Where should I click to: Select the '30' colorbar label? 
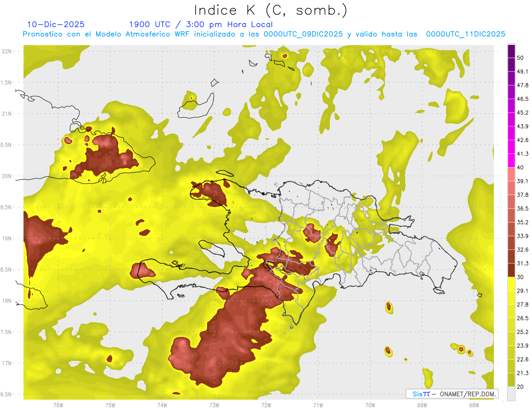tap(520, 277)
